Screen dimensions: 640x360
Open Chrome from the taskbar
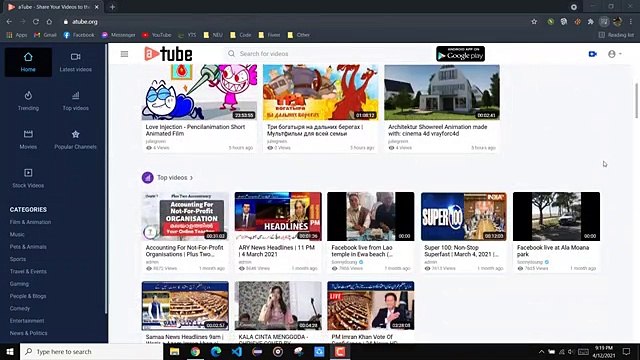tap(195, 351)
